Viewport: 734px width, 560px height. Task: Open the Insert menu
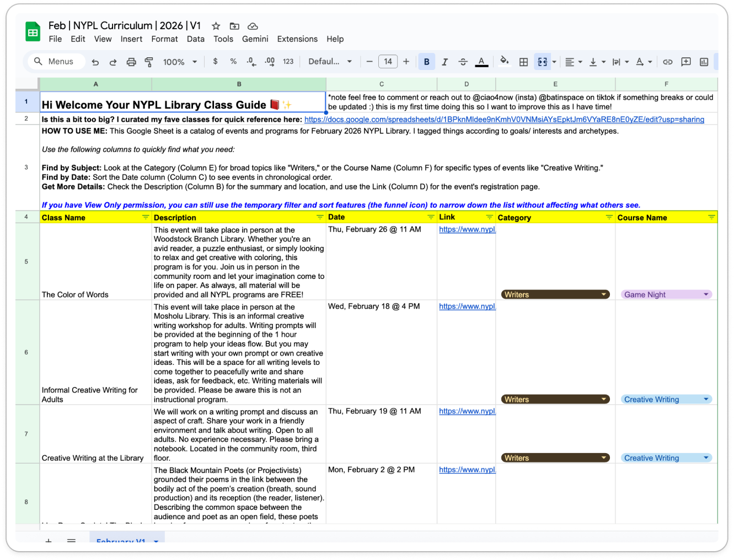131,39
